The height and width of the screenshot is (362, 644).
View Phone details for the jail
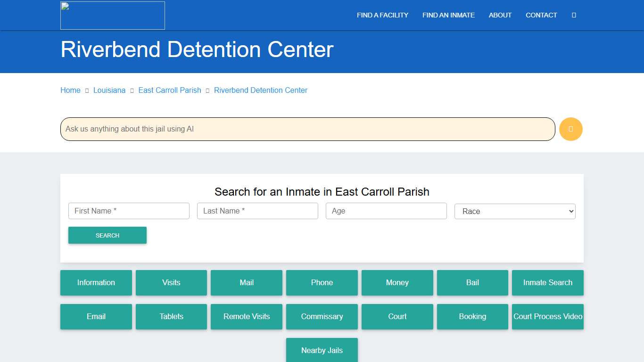[322, 282]
